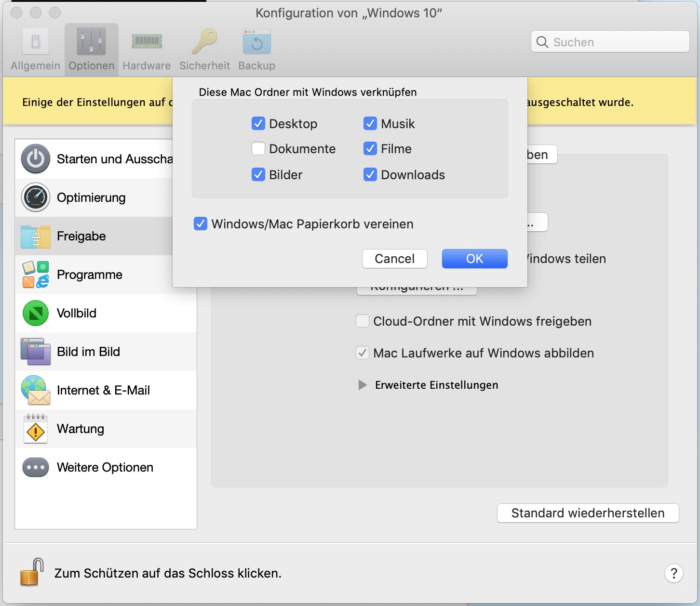Uncheck the Musik folder checkbox
This screenshot has height=606, width=700.
(370, 124)
